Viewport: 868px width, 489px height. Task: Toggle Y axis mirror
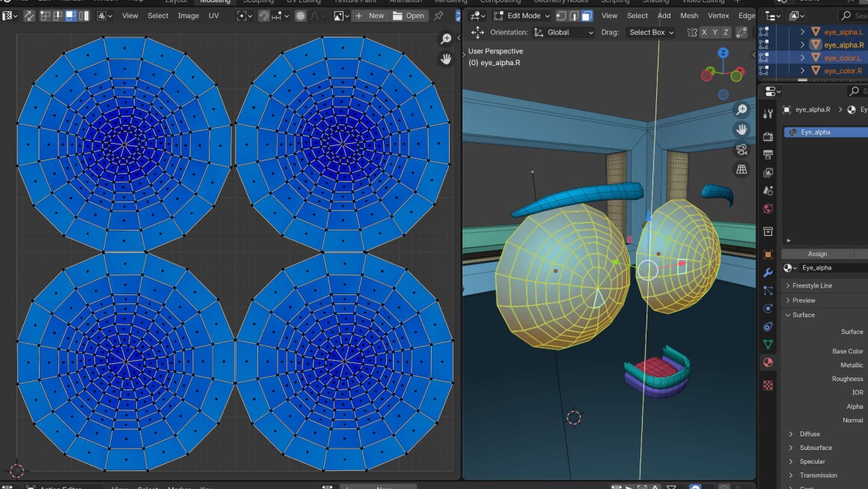[715, 33]
